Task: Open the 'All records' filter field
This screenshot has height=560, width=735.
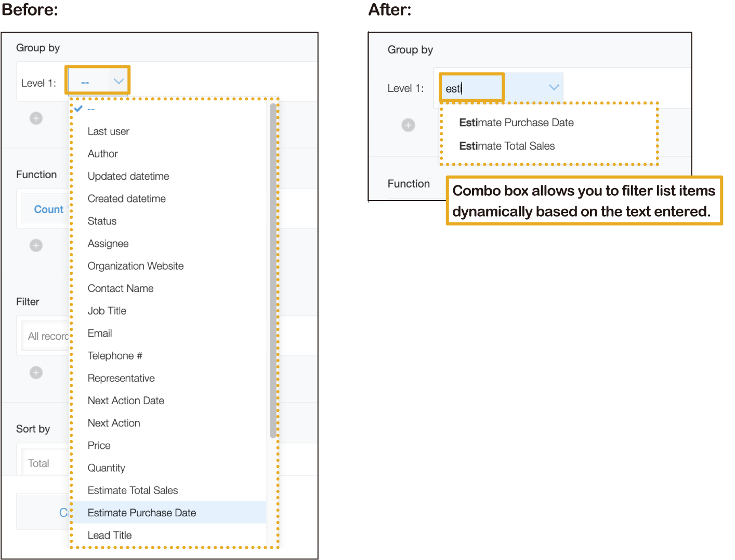Action: pos(47,336)
